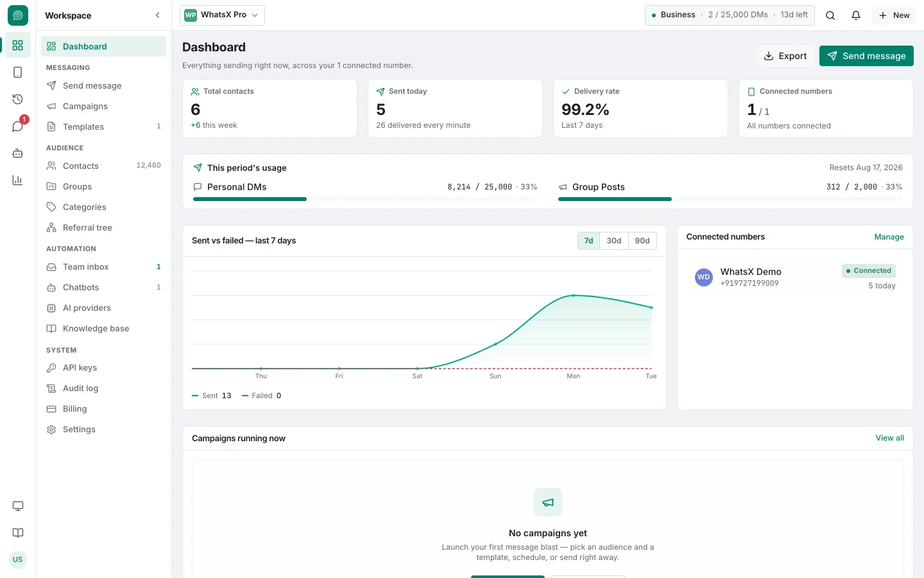Open the US user avatar
The image size is (924, 578).
point(17,559)
